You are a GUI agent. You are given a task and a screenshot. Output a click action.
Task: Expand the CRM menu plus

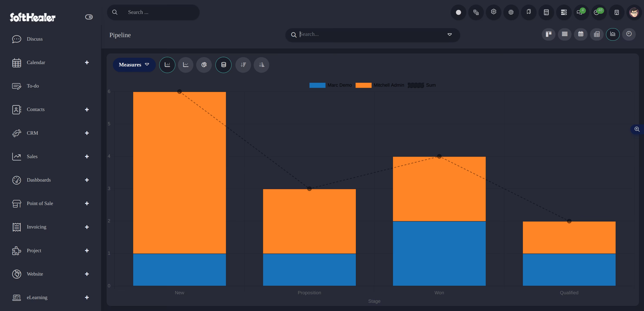point(87,133)
